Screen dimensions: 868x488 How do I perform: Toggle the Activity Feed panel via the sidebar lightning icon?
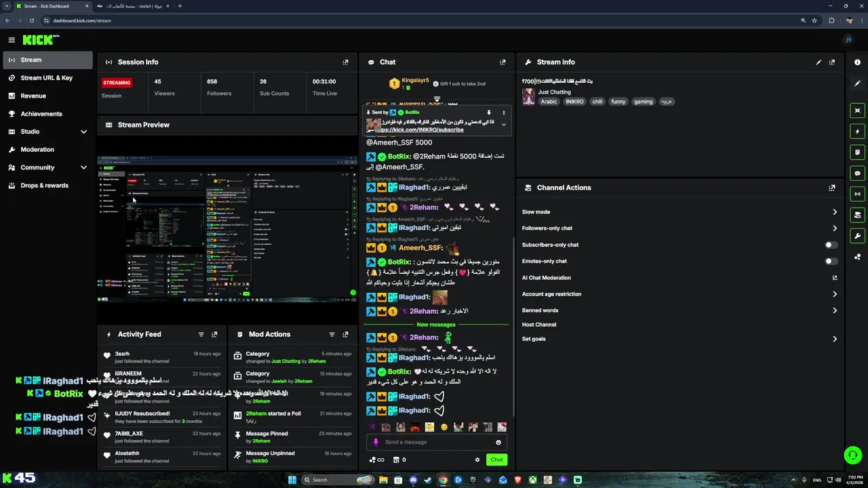(857, 131)
